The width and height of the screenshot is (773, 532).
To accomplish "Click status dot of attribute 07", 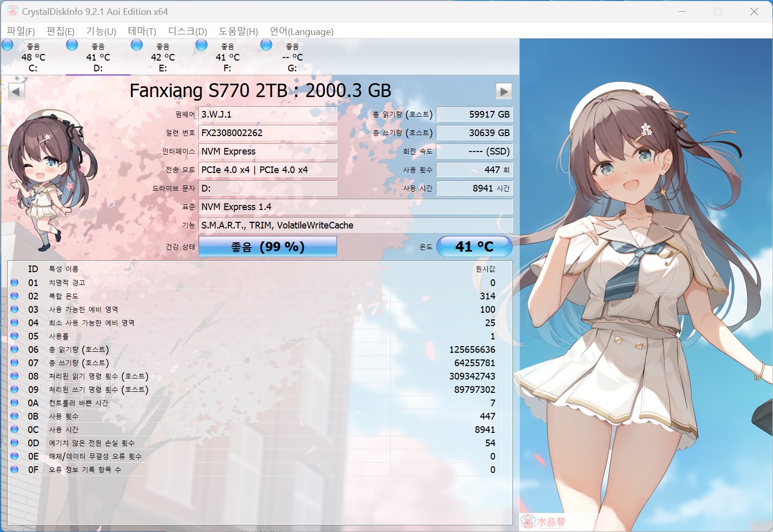I will point(14,363).
